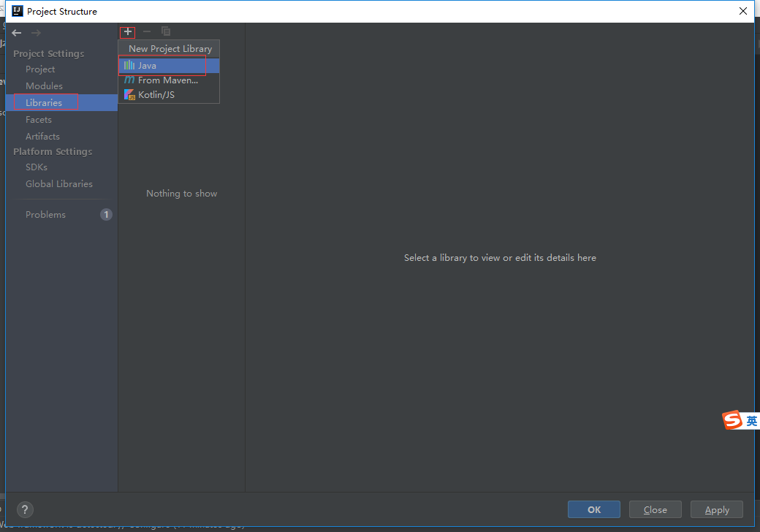This screenshot has width=760, height=532.
Task: Click the minus remove library icon
Action: tap(147, 32)
